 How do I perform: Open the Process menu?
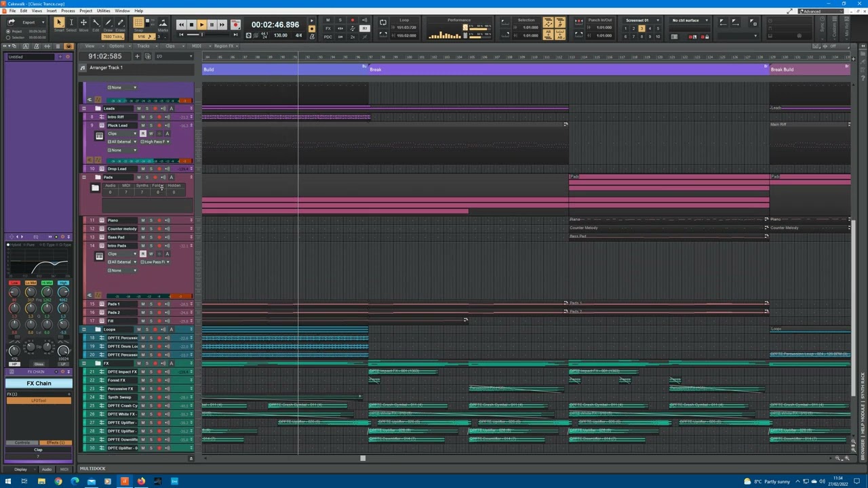coord(68,11)
